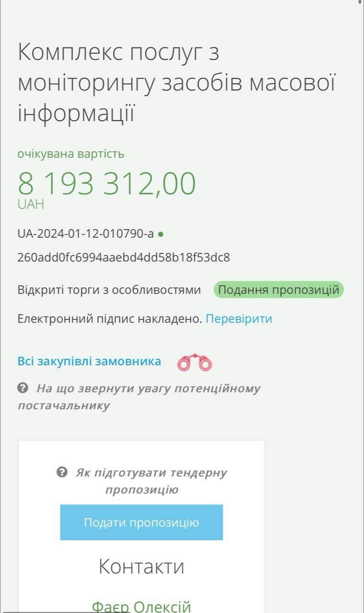Click green status dot after tender ID
The image size is (364, 613).
[161, 234]
